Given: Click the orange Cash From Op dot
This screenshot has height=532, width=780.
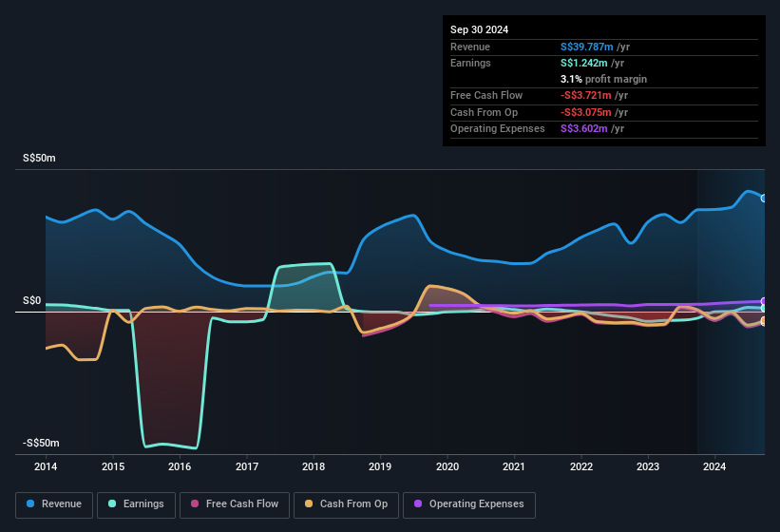Looking at the screenshot, I should [309, 504].
